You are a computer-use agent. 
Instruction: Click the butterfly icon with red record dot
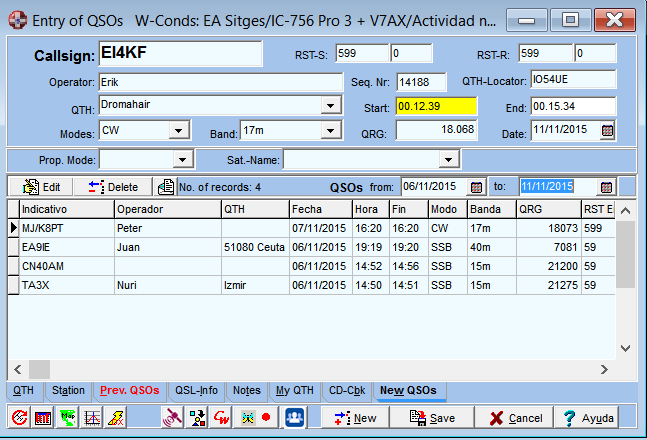[256, 418]
